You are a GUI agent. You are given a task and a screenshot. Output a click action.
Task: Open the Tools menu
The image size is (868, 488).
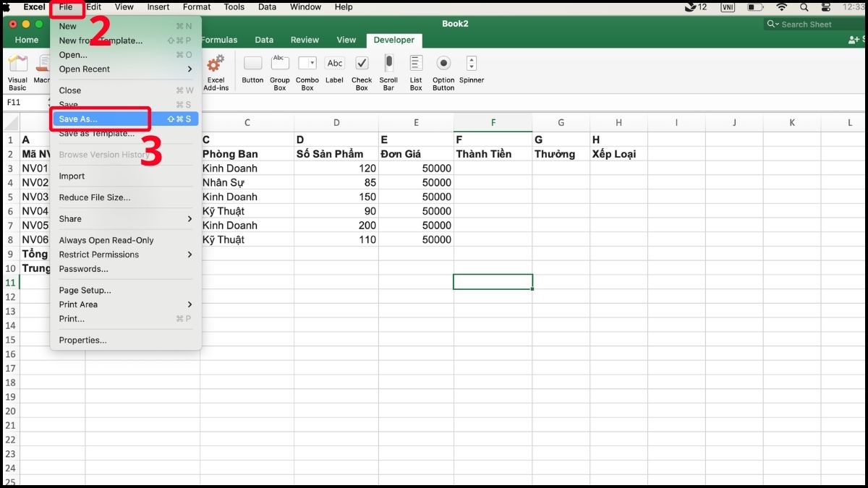(234, 7)
